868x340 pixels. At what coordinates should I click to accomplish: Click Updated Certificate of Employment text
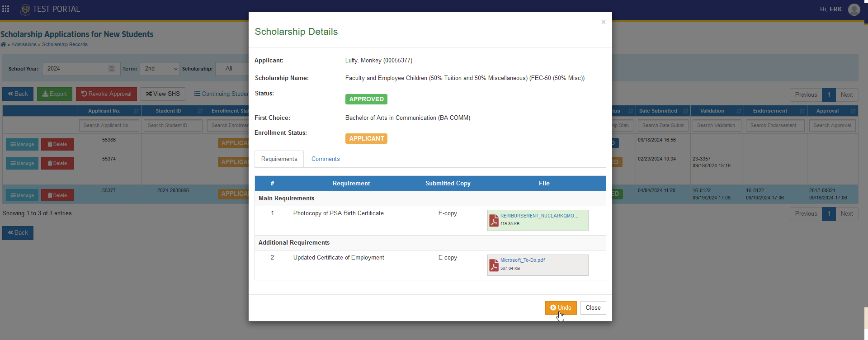[x=339, y=258]
